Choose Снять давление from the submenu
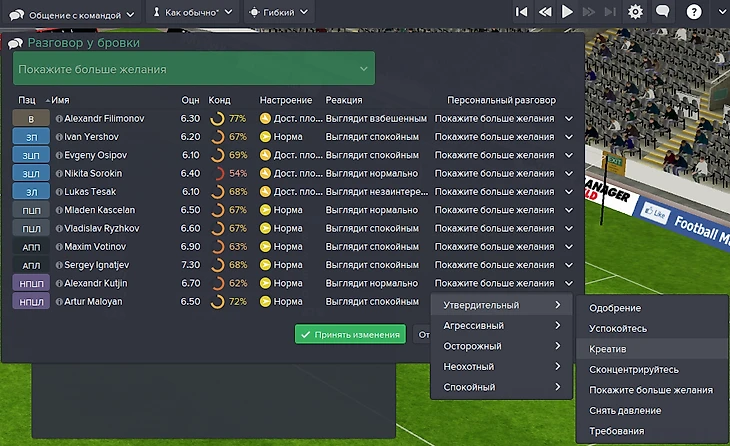The width and height of the screenshot is (730, 446). coord(652,410)
